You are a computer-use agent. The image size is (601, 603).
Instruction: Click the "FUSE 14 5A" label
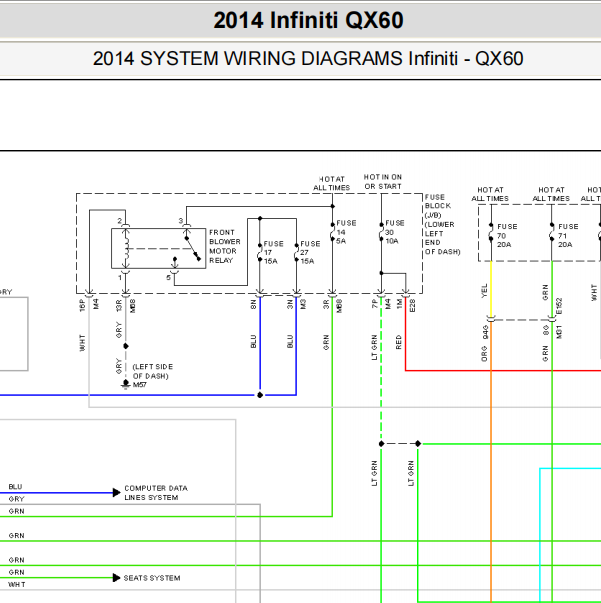click(x=346, y=232)
